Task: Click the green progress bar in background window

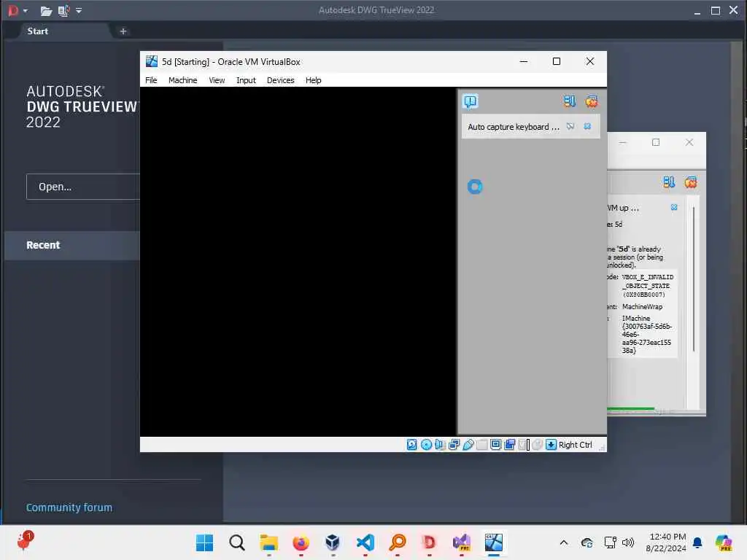Action: [631, 408]
